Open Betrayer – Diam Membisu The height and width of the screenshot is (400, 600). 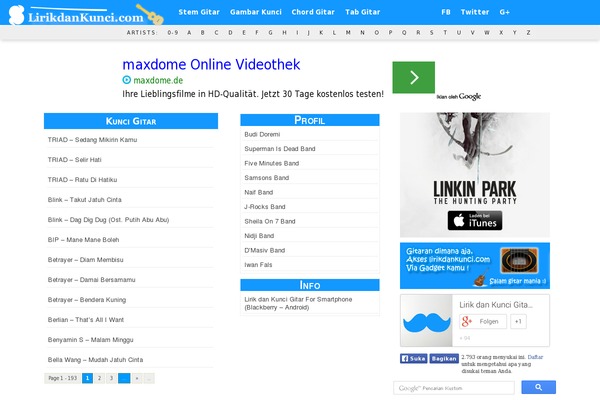(85, 260)
